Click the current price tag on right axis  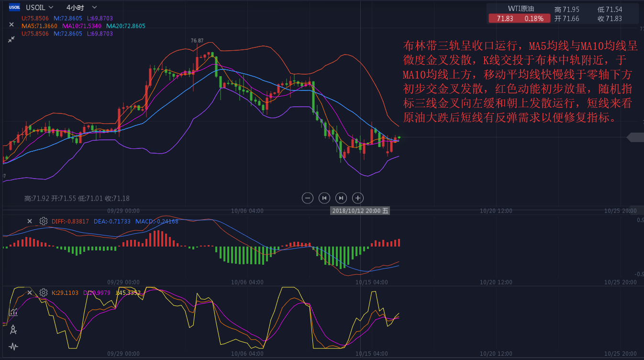pos(635,138)
